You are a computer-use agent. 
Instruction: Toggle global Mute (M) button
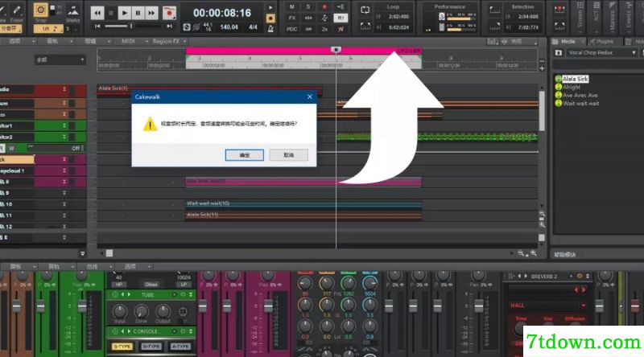tap(292, 7)
